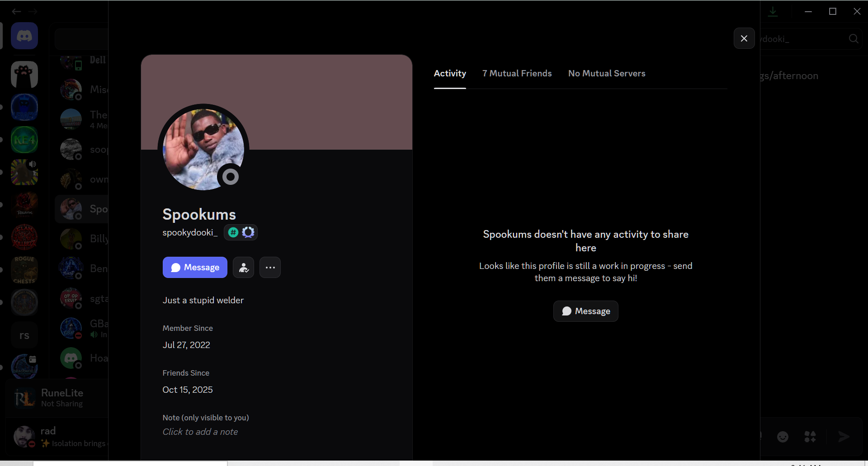Open the Rogue Chests server icon
Image resolution: width=868 pixels, height=466 pixels.
[24, 270]
